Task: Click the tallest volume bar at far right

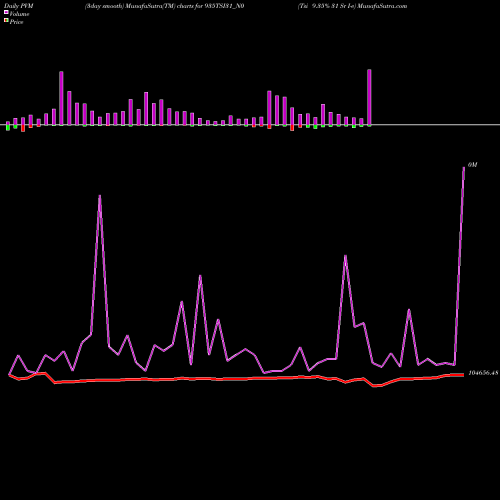Action: point(369,97)
